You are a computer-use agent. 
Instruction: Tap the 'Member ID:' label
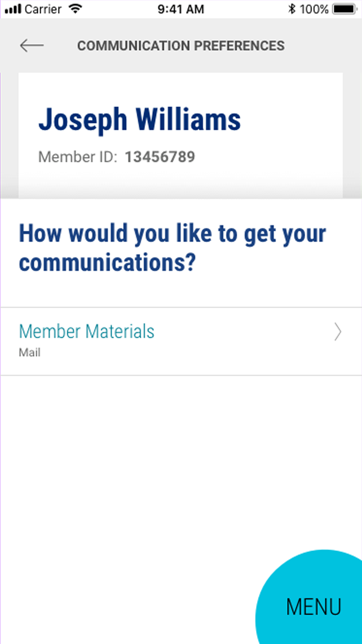pos(78,157)
